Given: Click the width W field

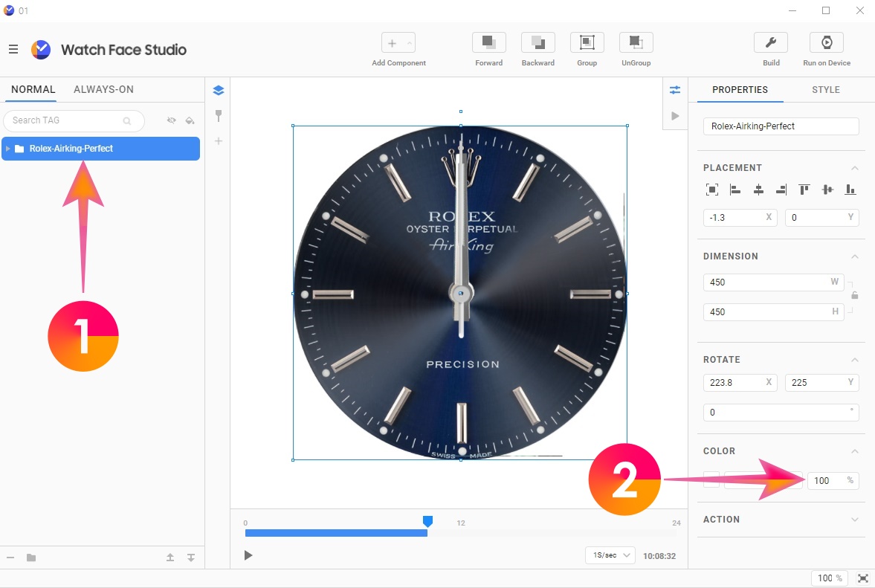Looking at the screenshot, I should pos(773,282).
